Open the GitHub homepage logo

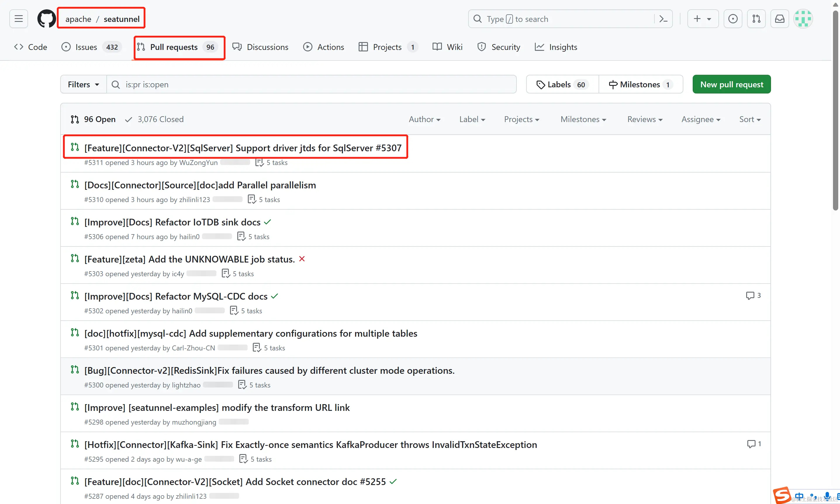tap(46, 19)
